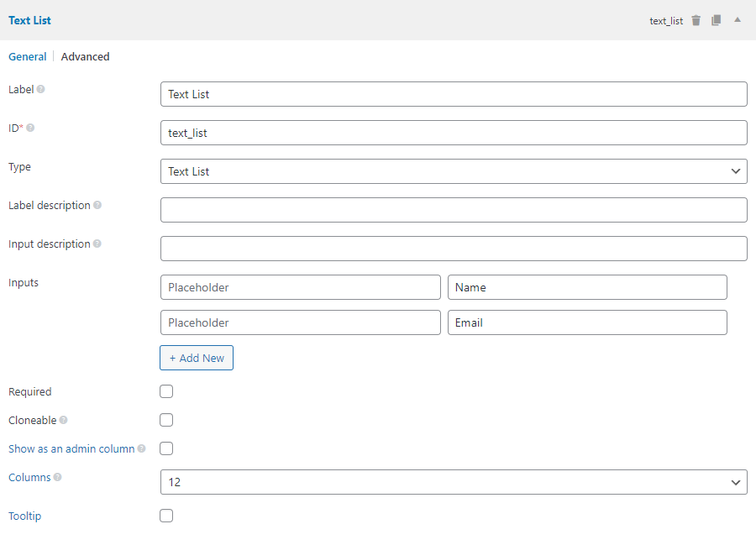Click the Tooltip label link

coord(24,516)
